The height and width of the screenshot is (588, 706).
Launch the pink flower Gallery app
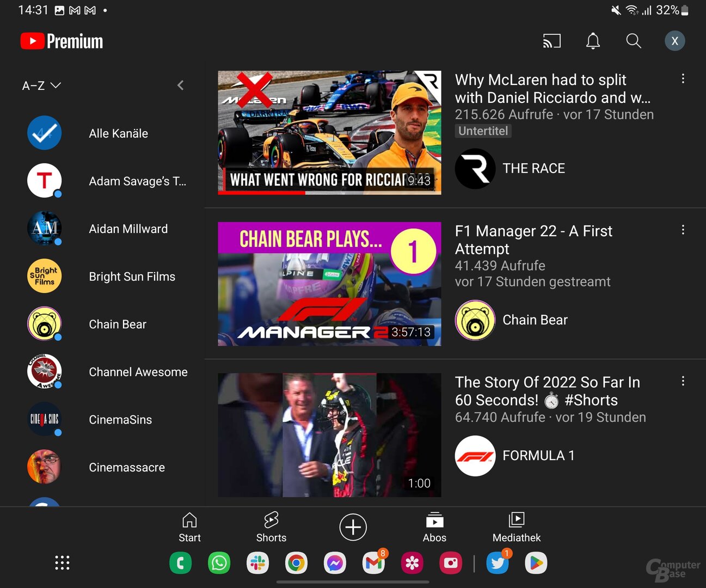[x=412, y=563]
